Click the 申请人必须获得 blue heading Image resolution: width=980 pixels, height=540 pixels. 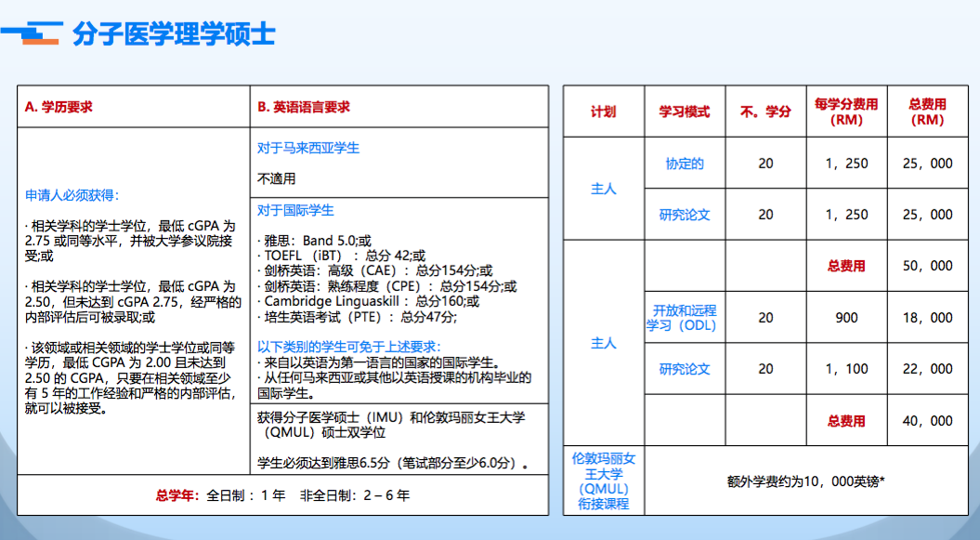click(72, 195)
